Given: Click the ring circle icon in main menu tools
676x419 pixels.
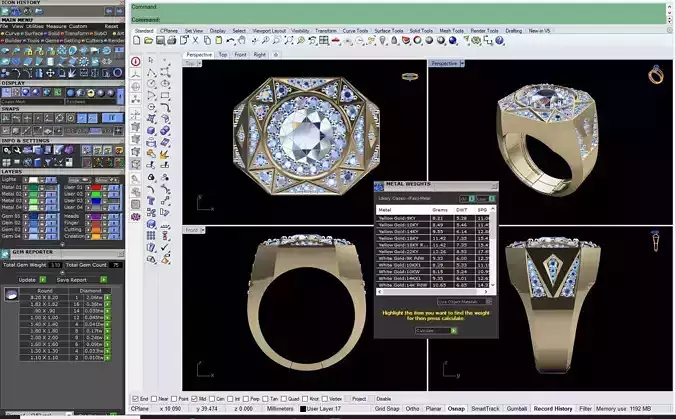Looking at the screenshot, I should click(x=117, y=73).
